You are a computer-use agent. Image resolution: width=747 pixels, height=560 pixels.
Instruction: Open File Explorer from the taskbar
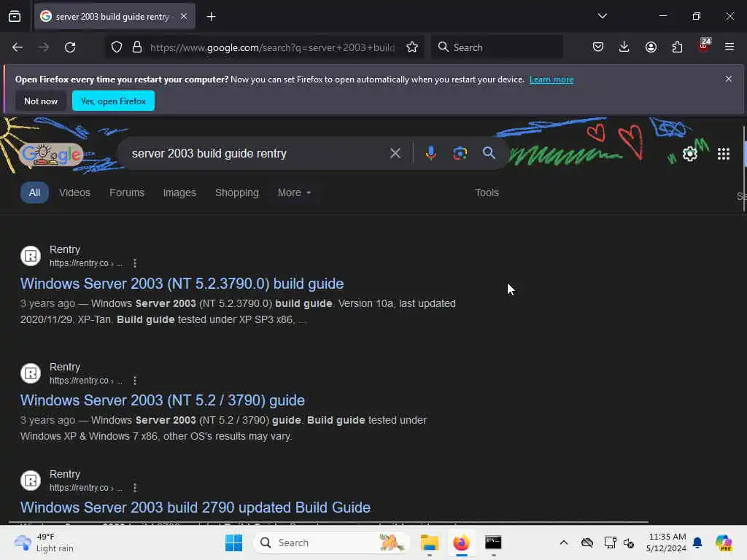[429, 542]
